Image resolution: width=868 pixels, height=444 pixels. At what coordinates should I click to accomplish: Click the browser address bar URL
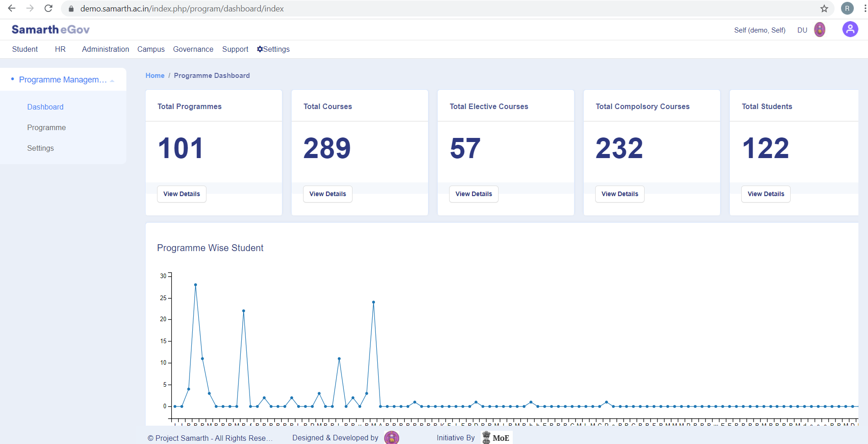point(182,9)
